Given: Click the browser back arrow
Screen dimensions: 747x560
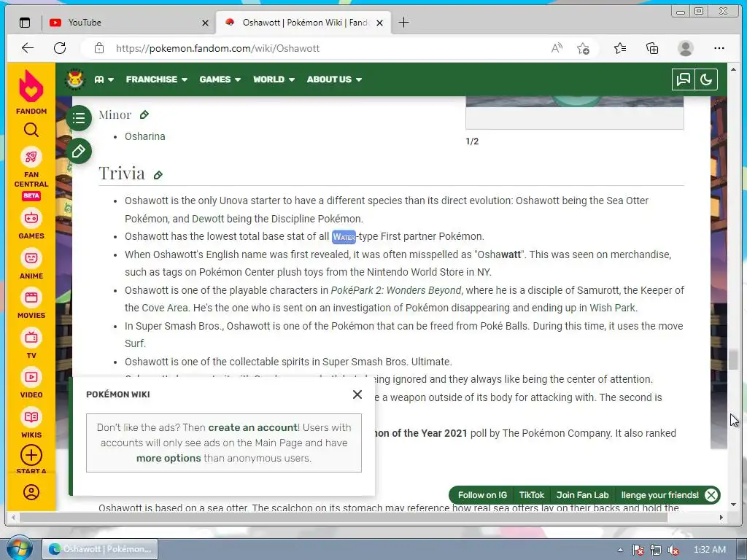Looking at the screenshot, I should pos(28,48).
